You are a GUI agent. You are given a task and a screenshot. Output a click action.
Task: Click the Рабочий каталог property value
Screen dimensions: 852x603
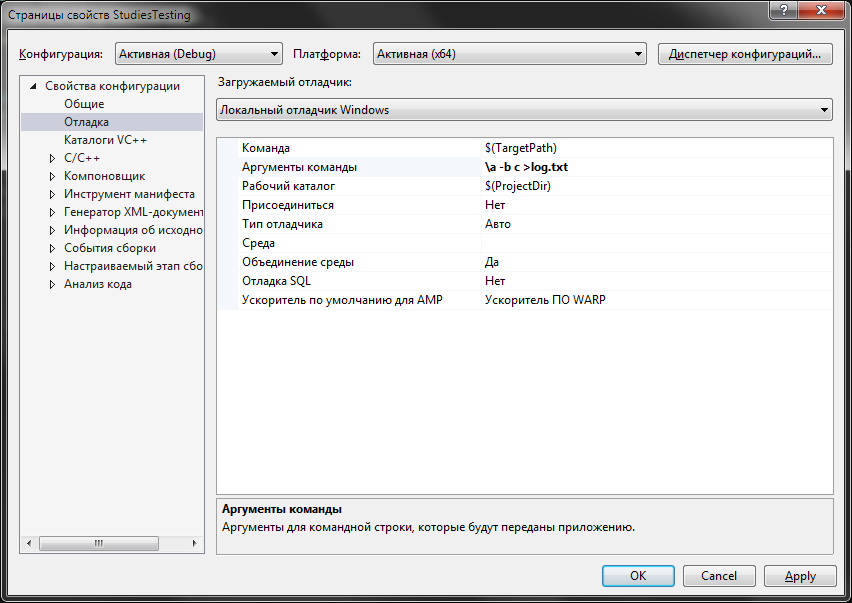click(x=655, y=186)
